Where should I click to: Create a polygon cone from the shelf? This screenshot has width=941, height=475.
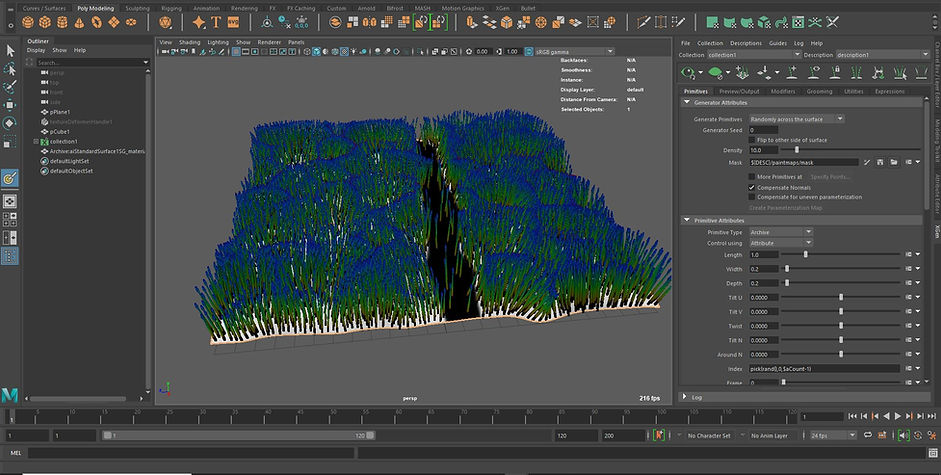tap(79, 23)
